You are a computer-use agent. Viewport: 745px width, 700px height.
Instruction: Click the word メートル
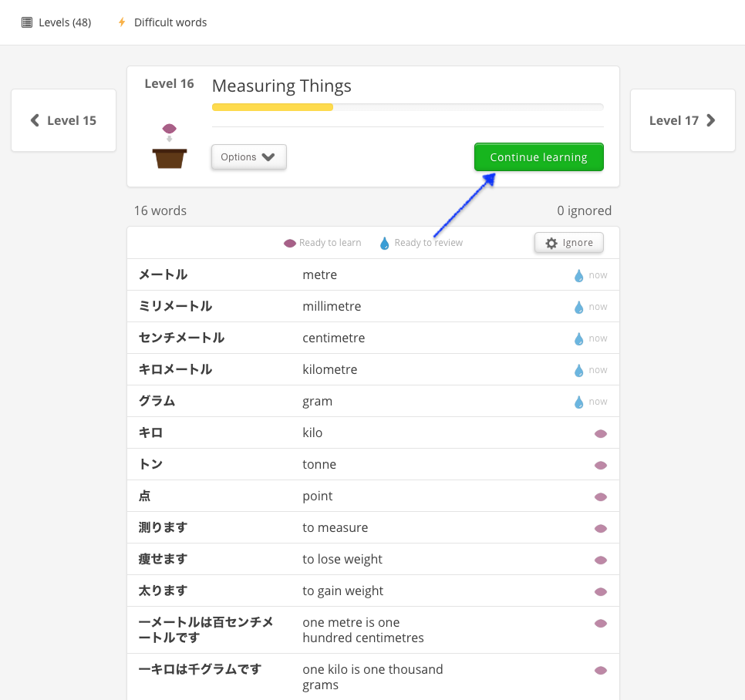(x=163, y=274)
